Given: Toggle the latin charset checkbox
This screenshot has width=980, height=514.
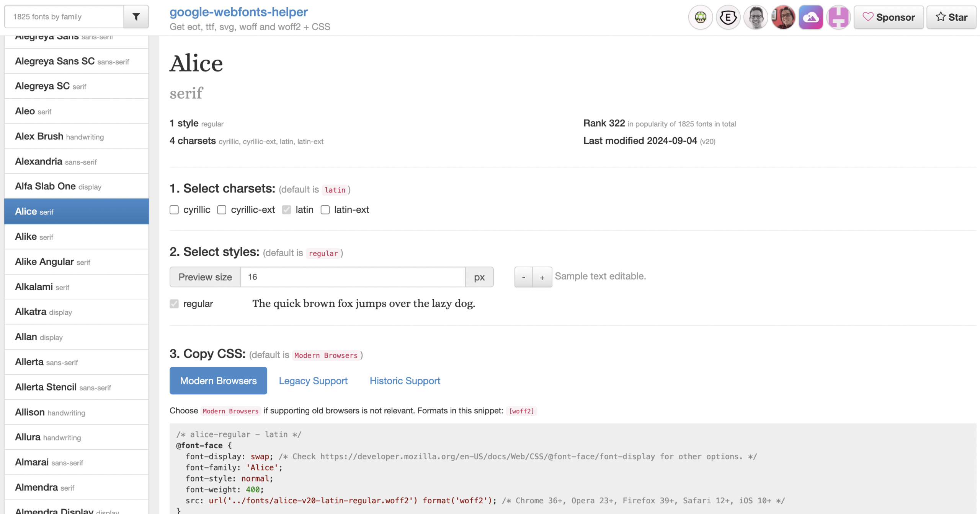Looking at the screenshot, I should point(286,210).
